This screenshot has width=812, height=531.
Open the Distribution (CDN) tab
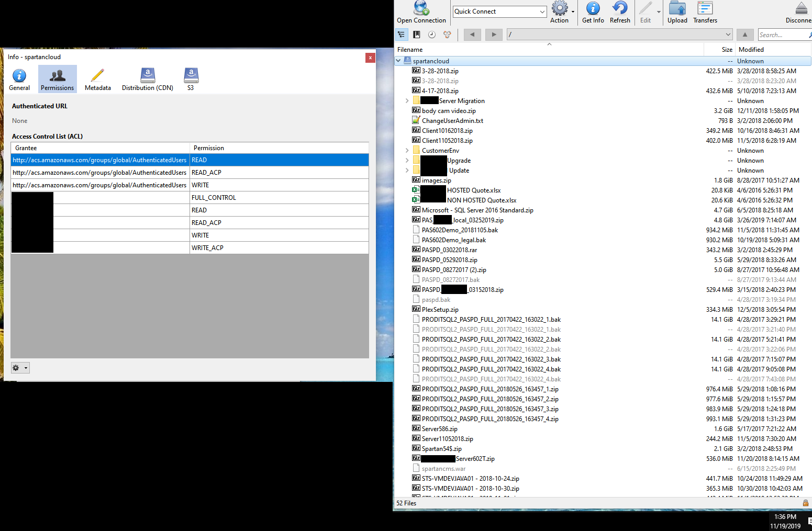tap(148, 79)
